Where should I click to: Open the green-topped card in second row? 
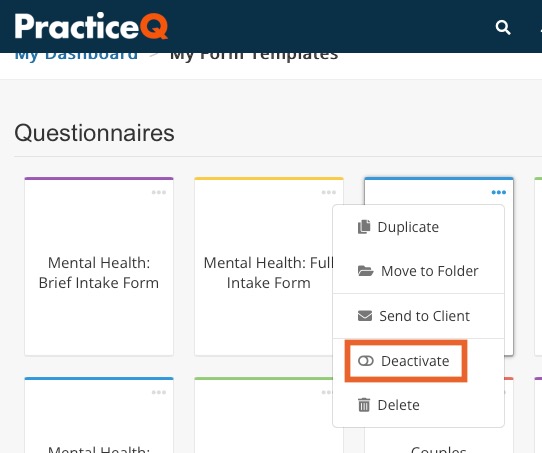[x=264, y=415]
